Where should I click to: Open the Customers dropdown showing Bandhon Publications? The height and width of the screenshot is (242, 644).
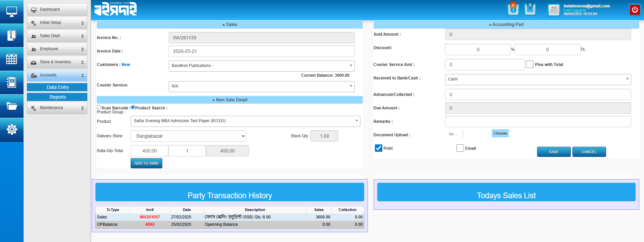coord(261,66)
